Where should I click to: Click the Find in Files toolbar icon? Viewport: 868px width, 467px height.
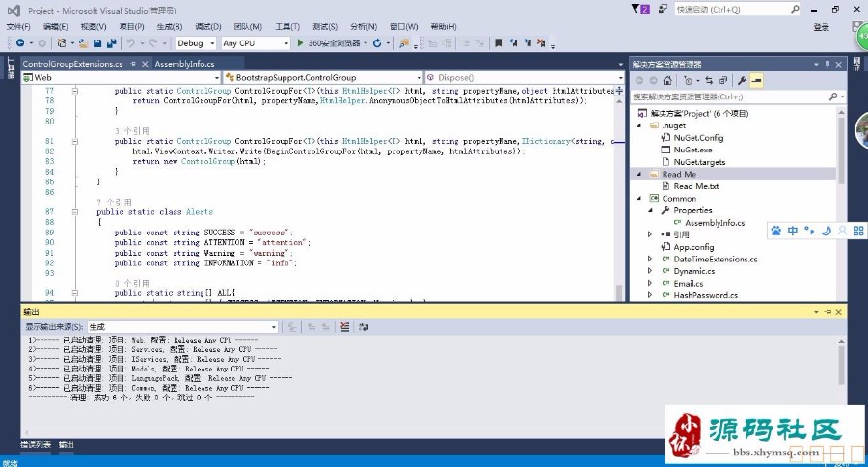tap(404, 42)
